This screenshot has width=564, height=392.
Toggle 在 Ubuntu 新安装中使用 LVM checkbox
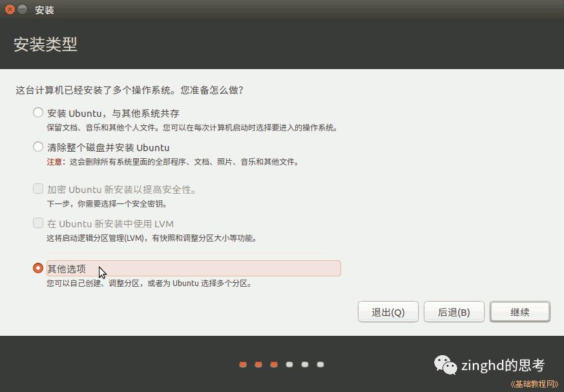[x=38, y=223]
